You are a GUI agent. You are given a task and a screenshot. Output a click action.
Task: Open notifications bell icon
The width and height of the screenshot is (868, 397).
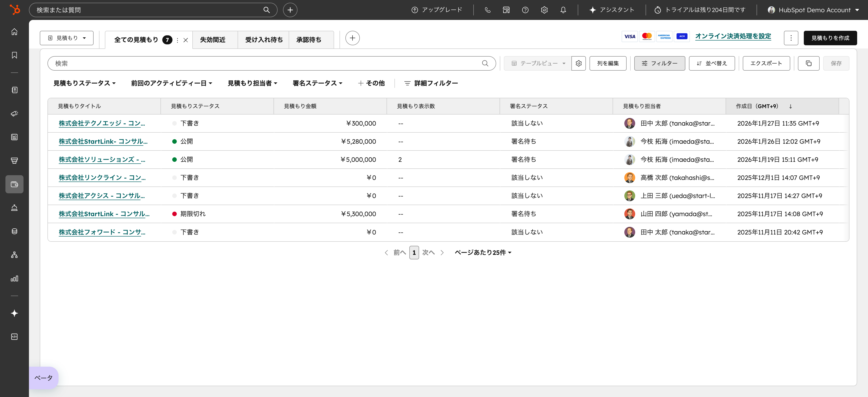click(x=563, y=10)
